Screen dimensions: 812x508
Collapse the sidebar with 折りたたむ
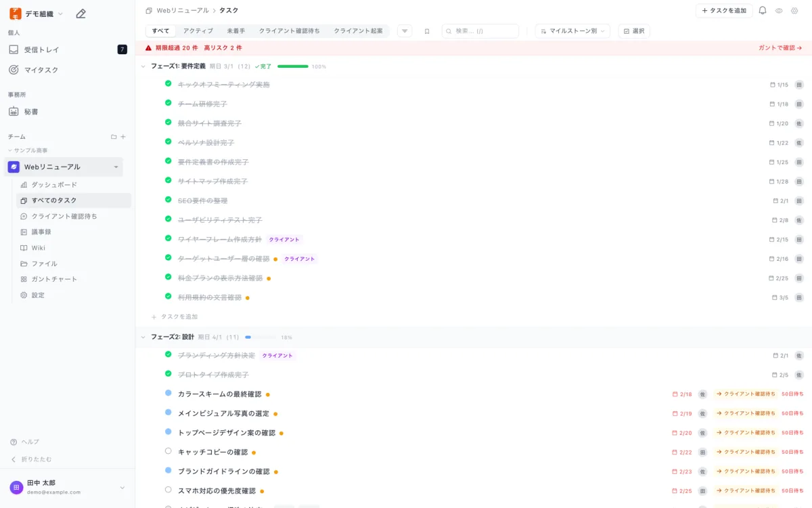[31, 459]
